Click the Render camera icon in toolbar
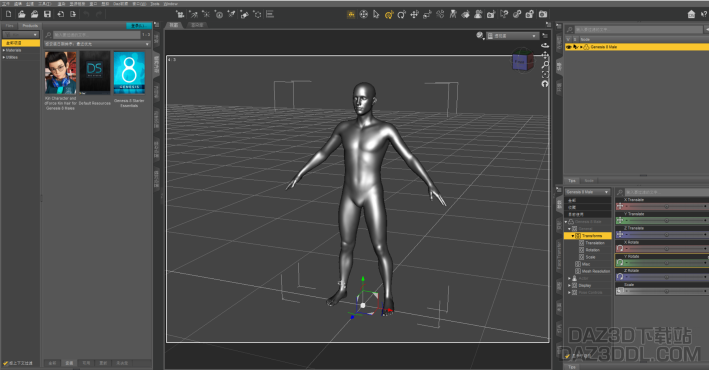The height and width of the screenshot is (370, 709). point(543,14)
